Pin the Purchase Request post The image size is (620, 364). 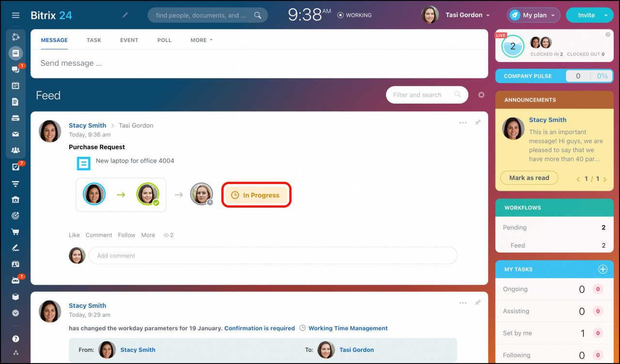click(x=478, y=122)
